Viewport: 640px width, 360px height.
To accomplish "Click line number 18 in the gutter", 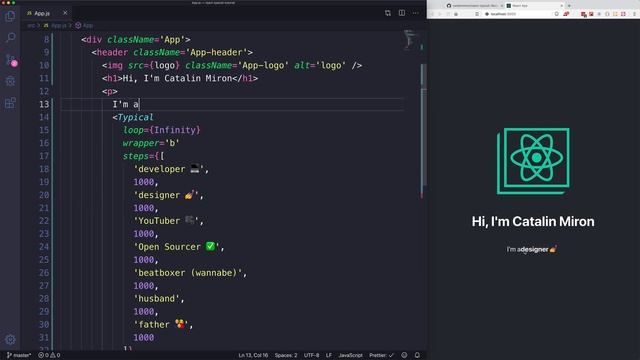I will 44,169.
